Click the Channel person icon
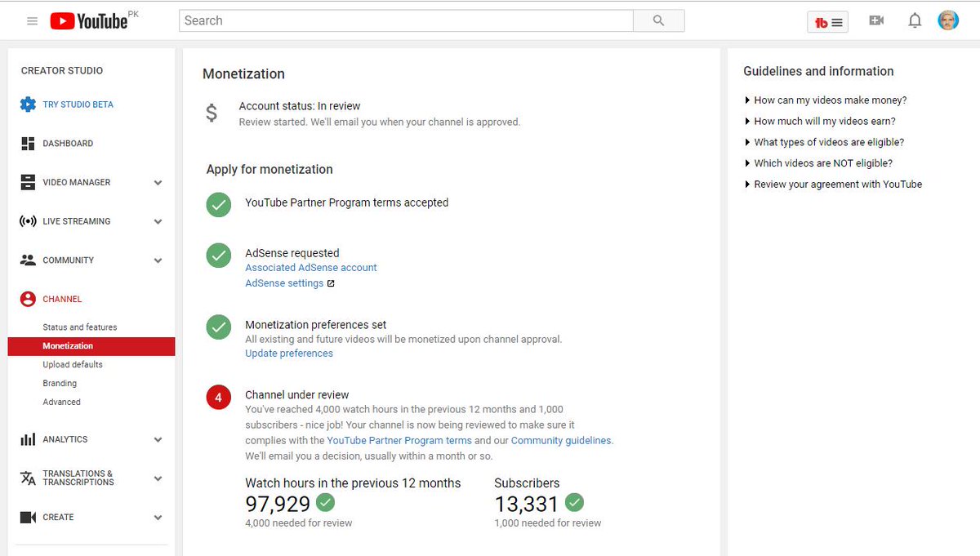 28,299
